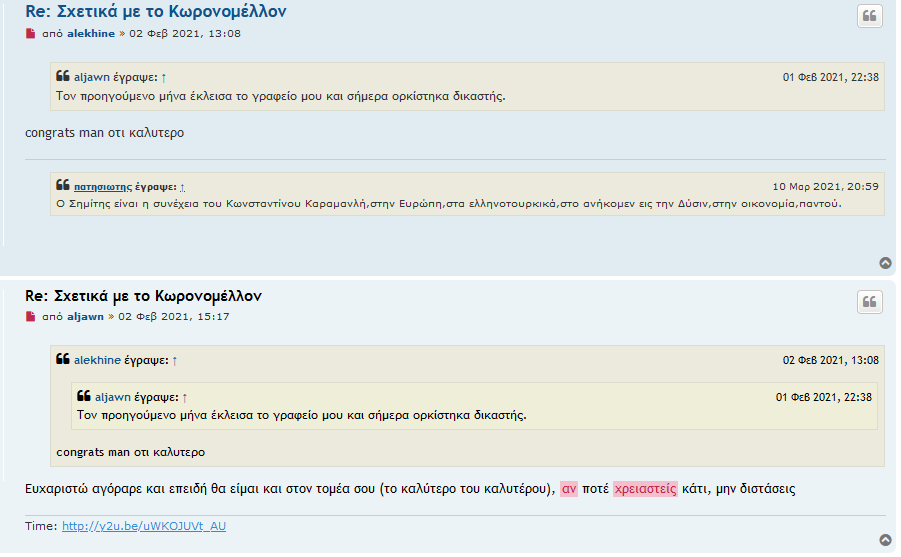Open the post icon beside 'από aljawn'
The width and height of the screenshot is (901, 557).
click(30, 317)
